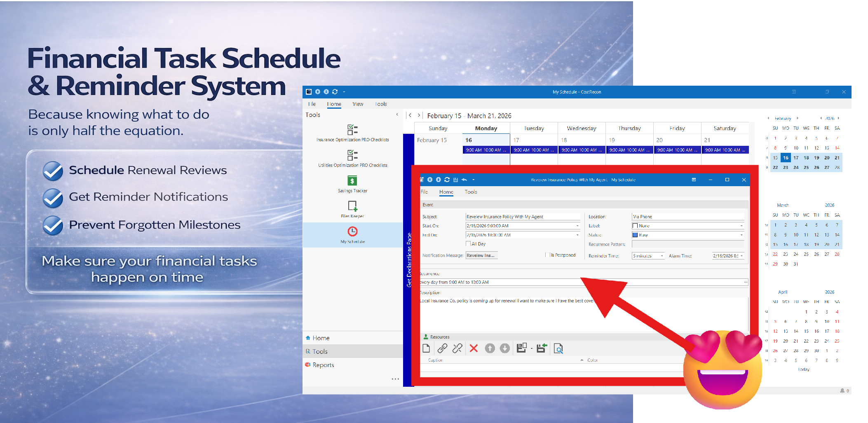Click the Notification Message button
The height and width of the screenshot is (423, 868).
tap(481, 255)
